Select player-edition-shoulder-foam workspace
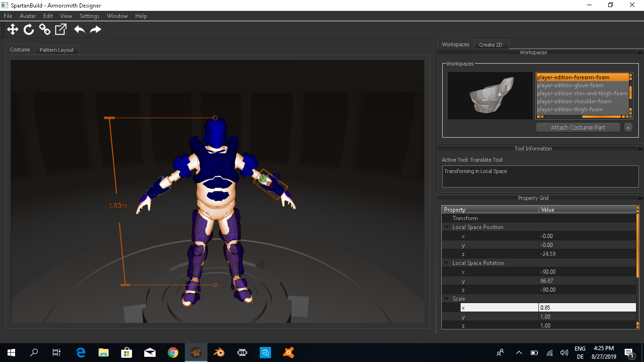644x362 pixels. point(582,101)
